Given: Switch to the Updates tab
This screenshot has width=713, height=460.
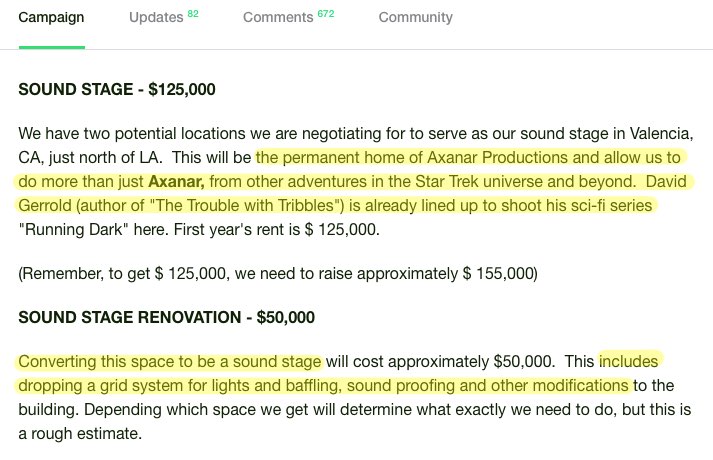Looking at the screenshot, I should pos(156,17).
